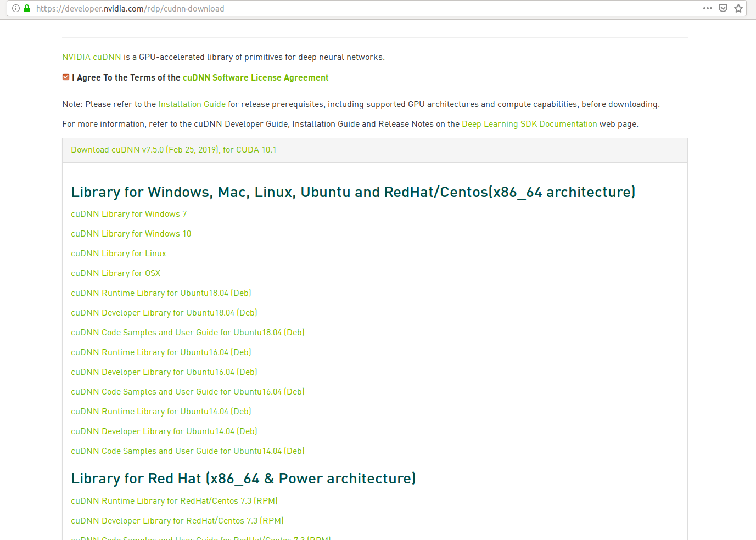Download cuDNN Library for Windows 10
The height and width of the screenshot is (540, 756).
131,233
